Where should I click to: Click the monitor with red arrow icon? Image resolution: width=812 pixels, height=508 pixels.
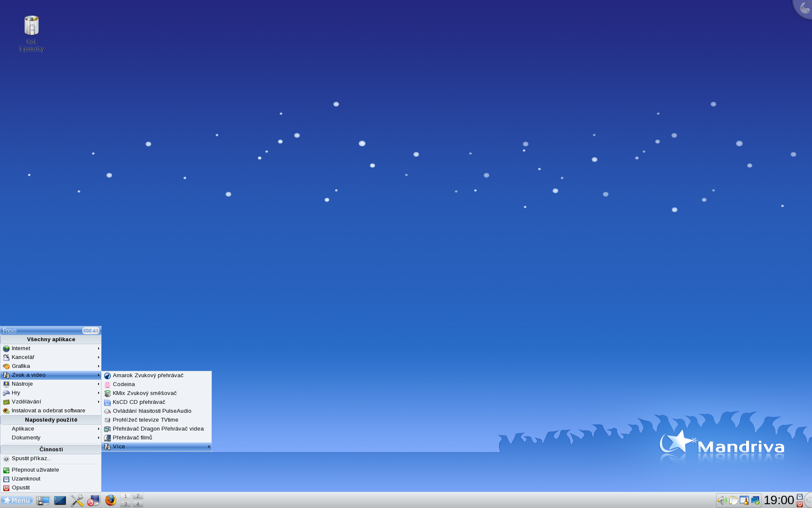pos(93,500)
